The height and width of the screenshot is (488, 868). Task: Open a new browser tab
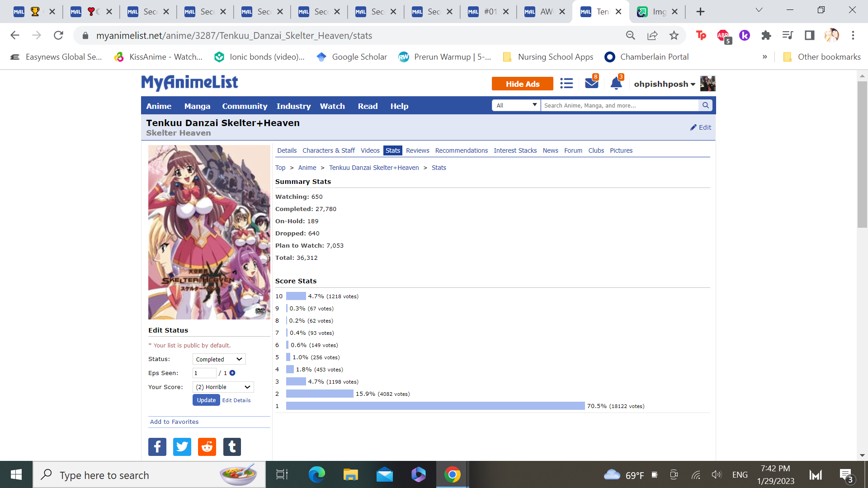[x=700, y=12]
